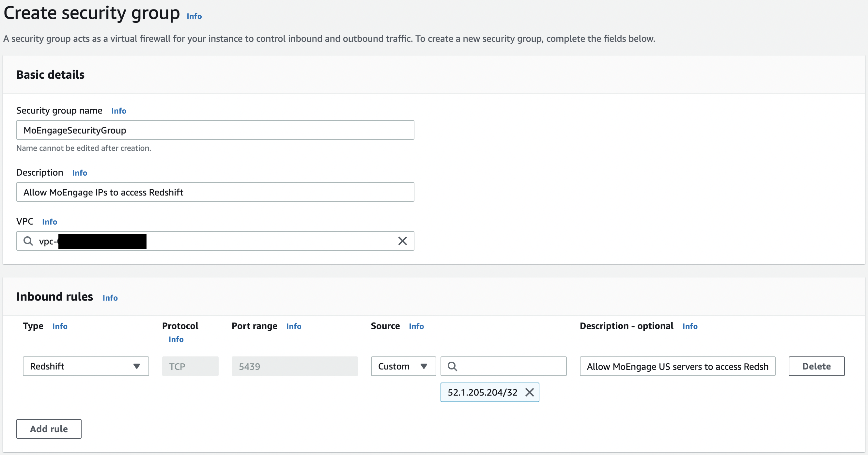
Task: Open Info link next to Create security group
Action: [x=194, y=16]
